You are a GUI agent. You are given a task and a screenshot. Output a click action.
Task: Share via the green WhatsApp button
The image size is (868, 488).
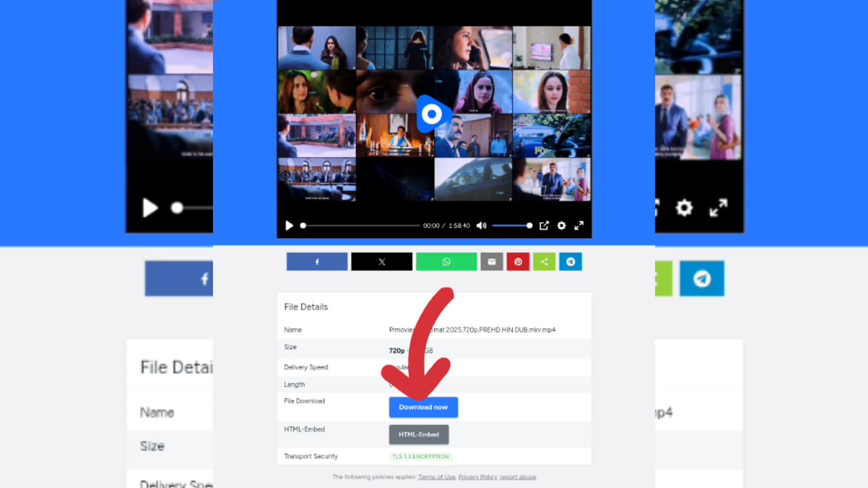[446, 262]
